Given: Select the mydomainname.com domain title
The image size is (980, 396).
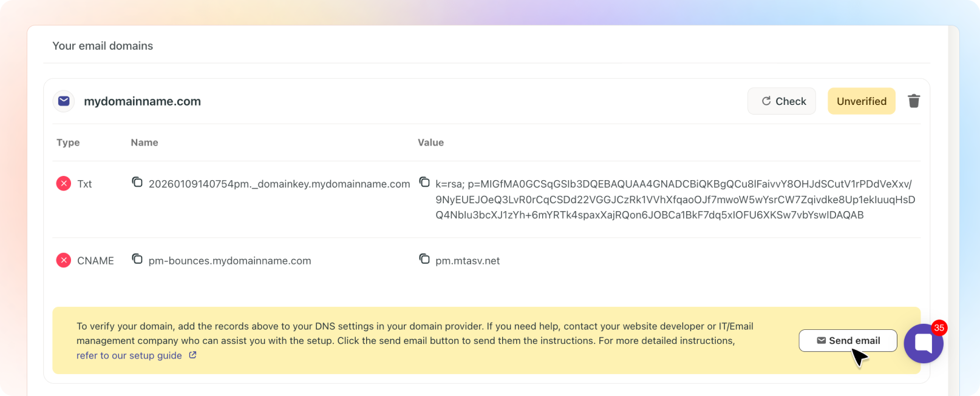Looking at the screenshot, I should pyautogui.click(x=142, y=101).
